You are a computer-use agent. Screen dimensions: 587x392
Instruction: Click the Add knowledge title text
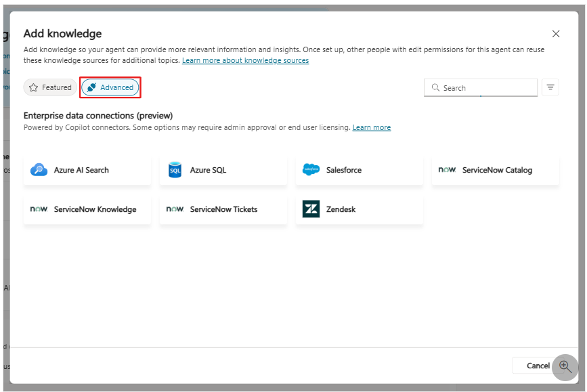[x=62, y=34]
